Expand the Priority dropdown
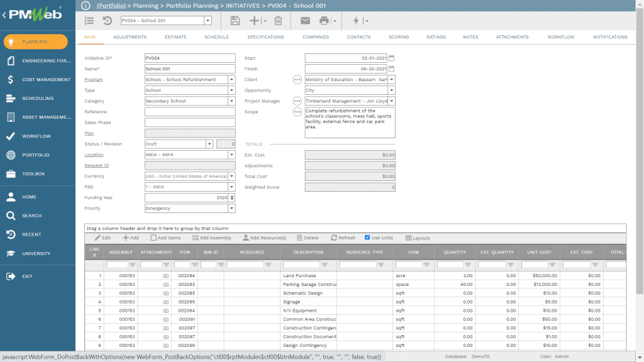 pos(231,209)
